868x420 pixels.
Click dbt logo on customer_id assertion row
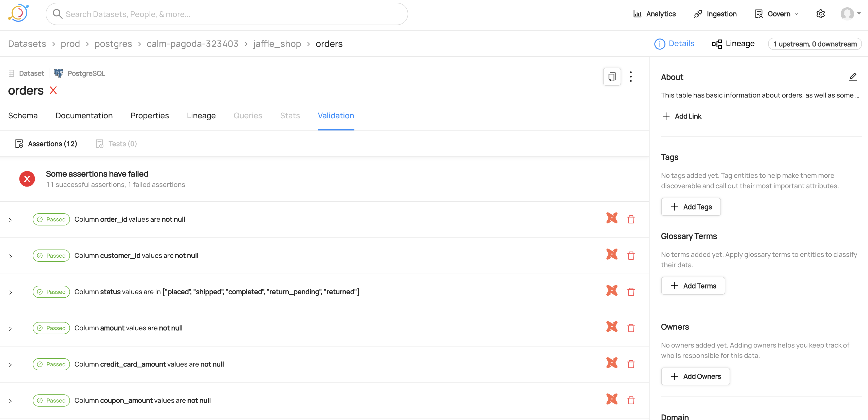point(611,254)
